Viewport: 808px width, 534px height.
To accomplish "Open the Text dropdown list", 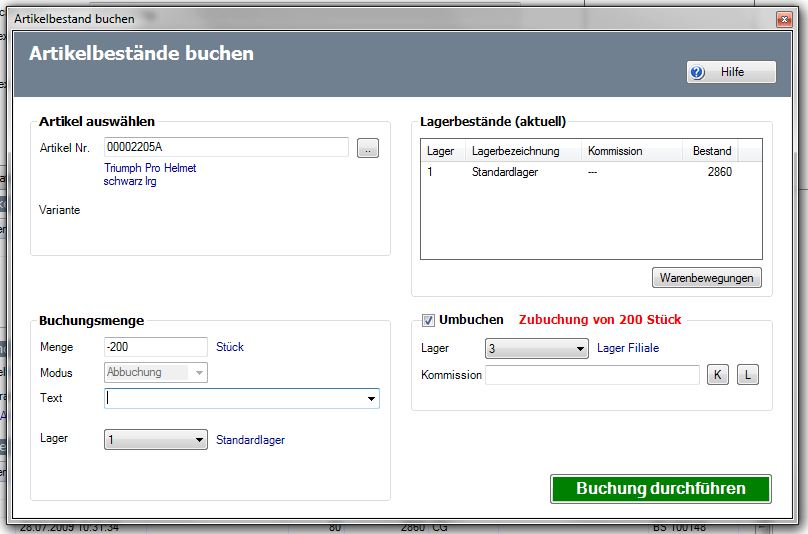I will (372, 398).
